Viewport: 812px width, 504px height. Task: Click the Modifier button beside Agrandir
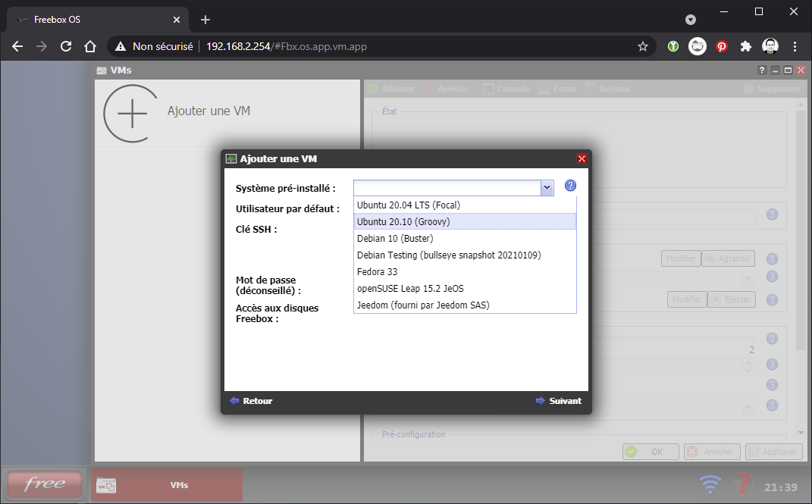(x=681, y=258)
